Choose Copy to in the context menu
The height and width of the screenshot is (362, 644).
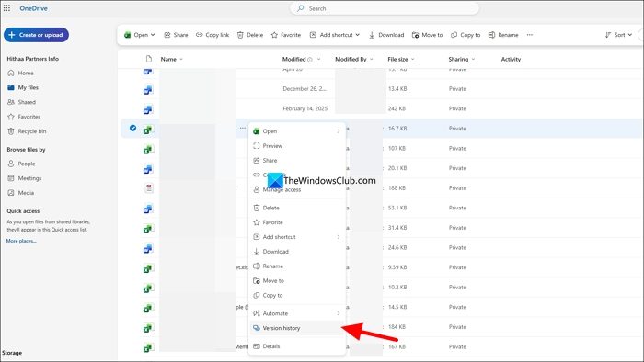[x=297, y=295]
